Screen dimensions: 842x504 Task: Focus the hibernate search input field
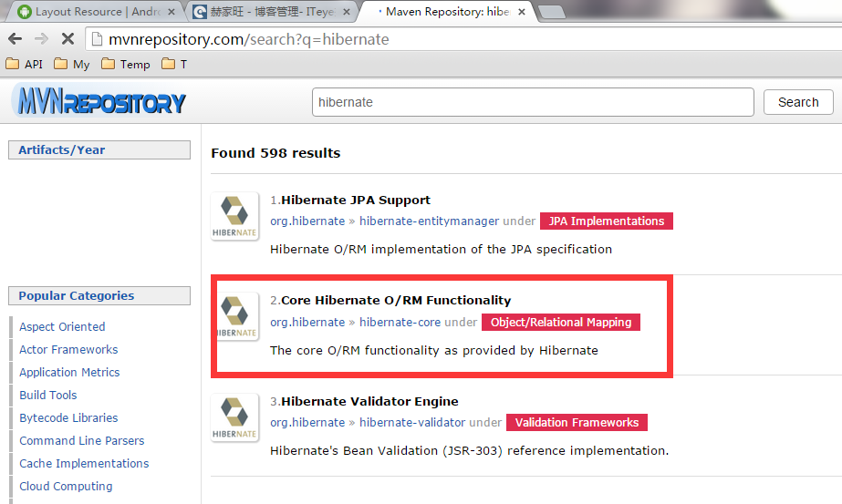(x=533, y=102)
